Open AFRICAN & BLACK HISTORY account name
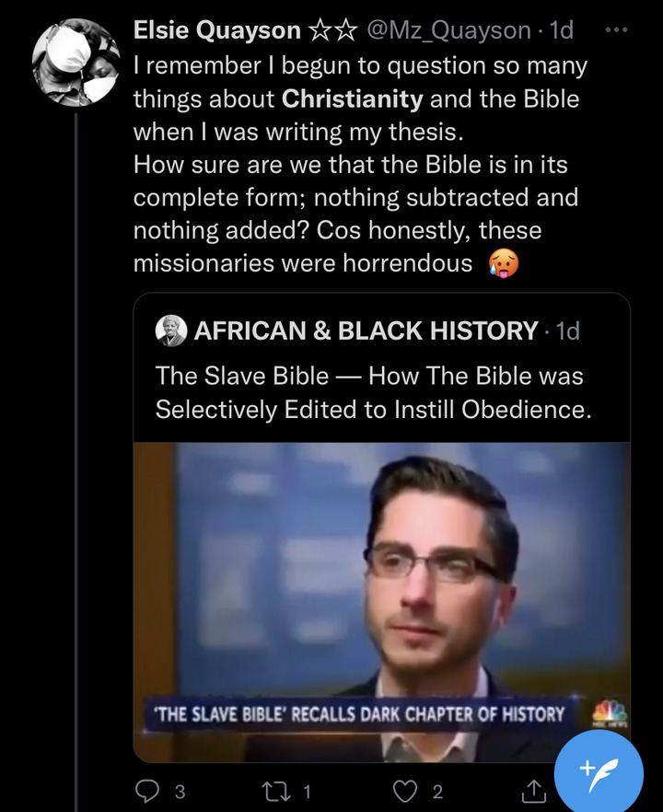663x812 pixels. tap(366, 331)
